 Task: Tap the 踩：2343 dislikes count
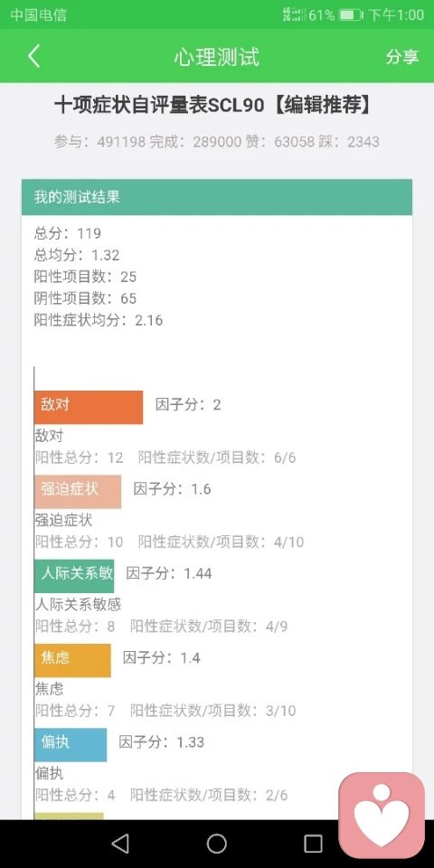click(349, 142)
